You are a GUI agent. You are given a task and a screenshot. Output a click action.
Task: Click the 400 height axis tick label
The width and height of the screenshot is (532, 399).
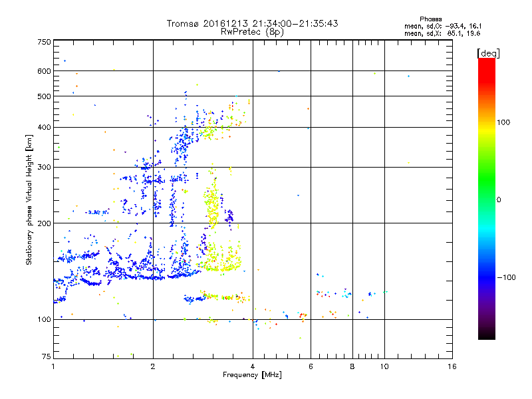[44, 127]
